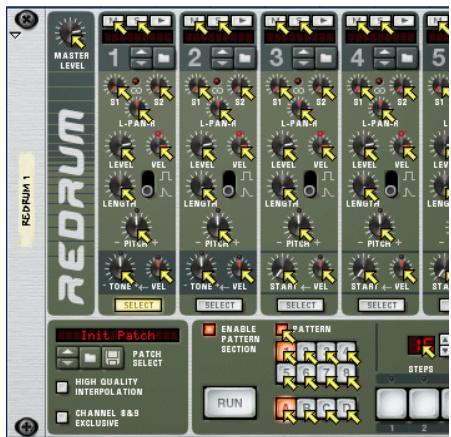Mute drum channel 1 with the M button

pyautogui.click(x=113, y=21)
